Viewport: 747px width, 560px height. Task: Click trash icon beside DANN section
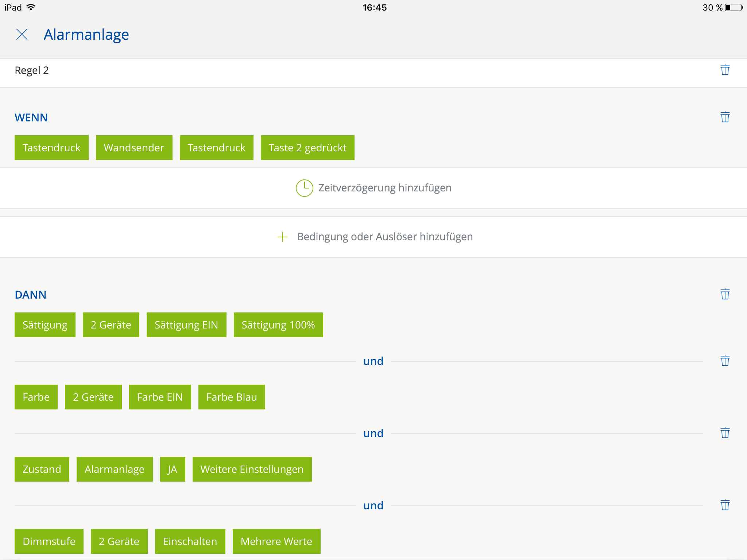coord(725,294)
